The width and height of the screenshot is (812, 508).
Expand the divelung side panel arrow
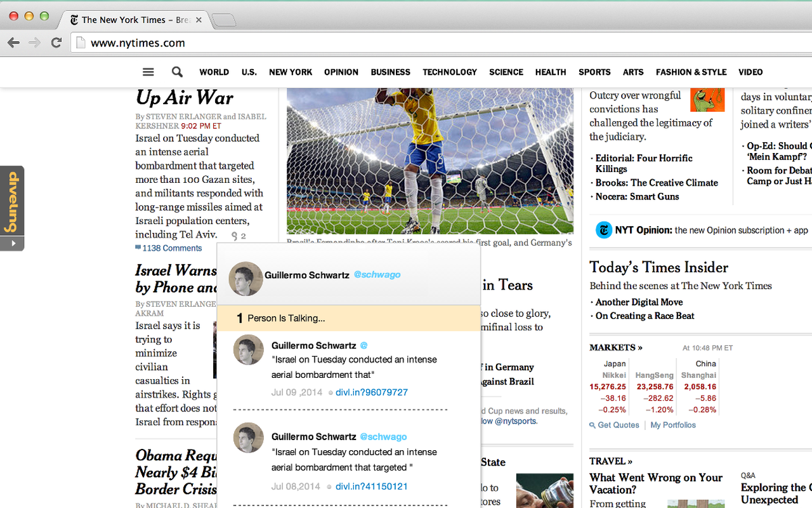tap(12, 243)
